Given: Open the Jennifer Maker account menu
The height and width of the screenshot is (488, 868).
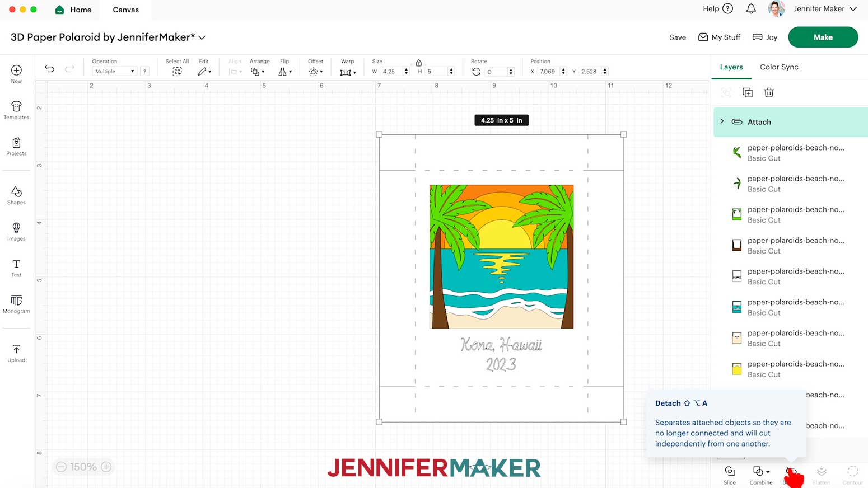Looking at the screenshot, I should click(825, 8).
